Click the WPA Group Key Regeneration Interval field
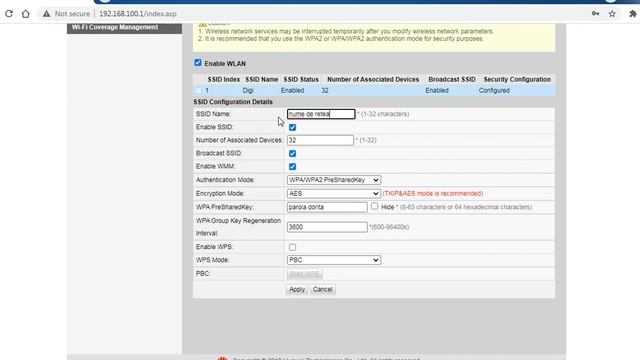 point(327,227)
